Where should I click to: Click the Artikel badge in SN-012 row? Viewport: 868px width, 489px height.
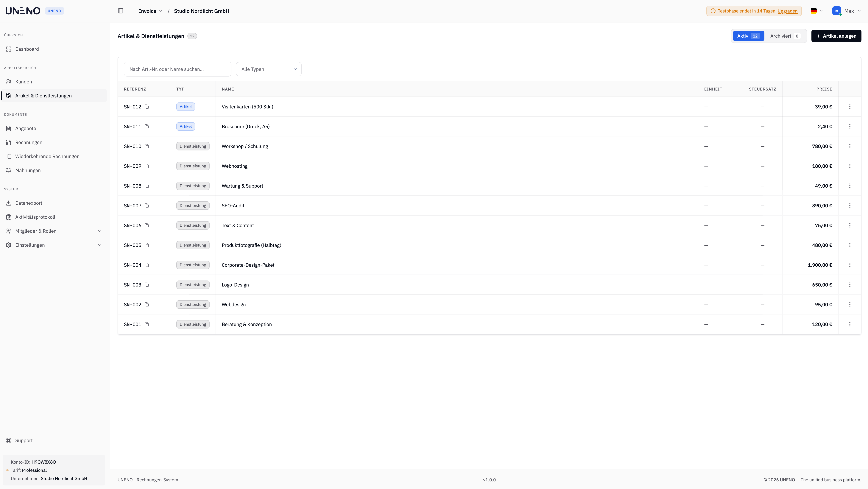pyautogui.click(x=186, y=107)
